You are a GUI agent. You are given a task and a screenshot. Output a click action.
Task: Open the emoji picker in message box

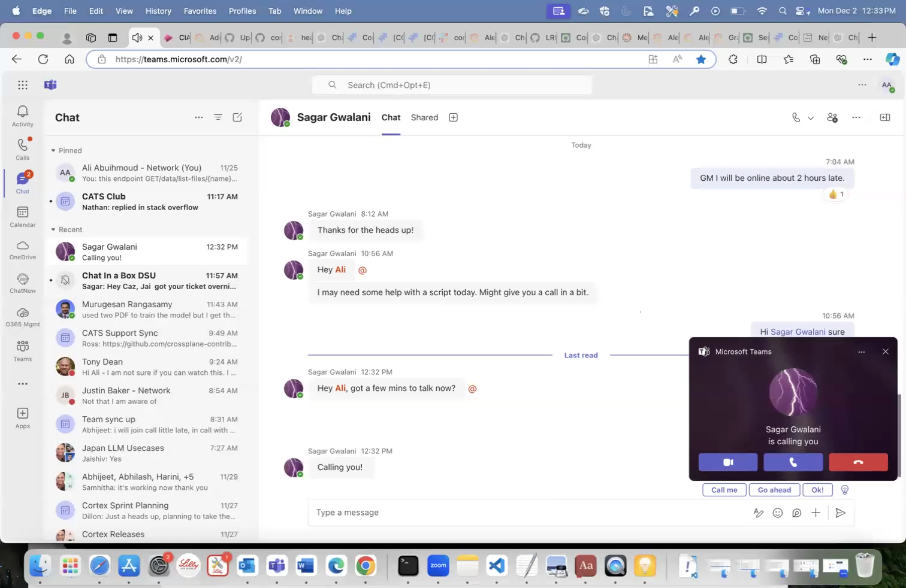(x=778, y=513)
